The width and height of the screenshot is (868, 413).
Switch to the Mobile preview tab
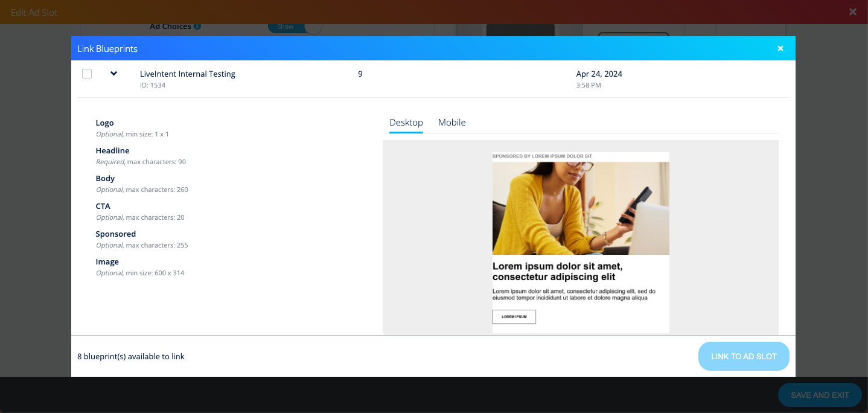tap(452, 123)
